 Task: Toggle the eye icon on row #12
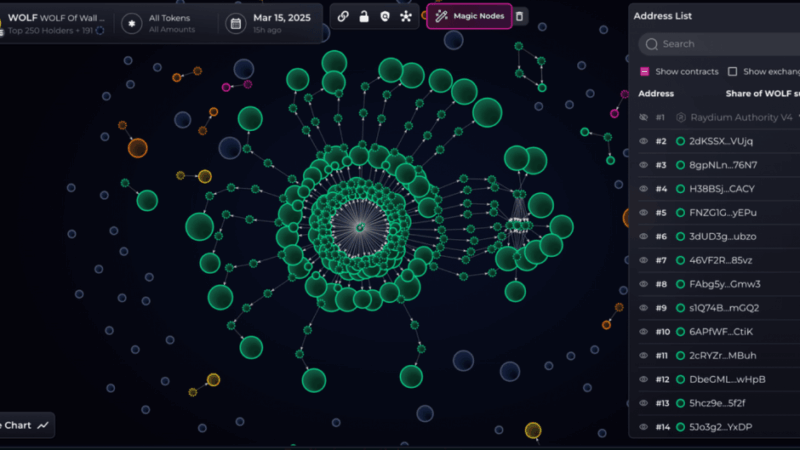[x=643, y=379]
